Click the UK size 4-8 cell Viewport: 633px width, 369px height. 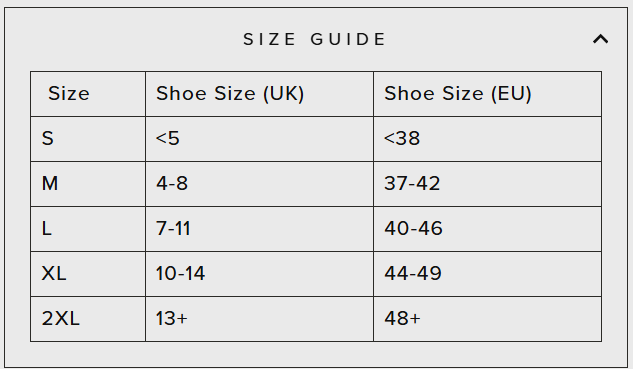(260, 184)
